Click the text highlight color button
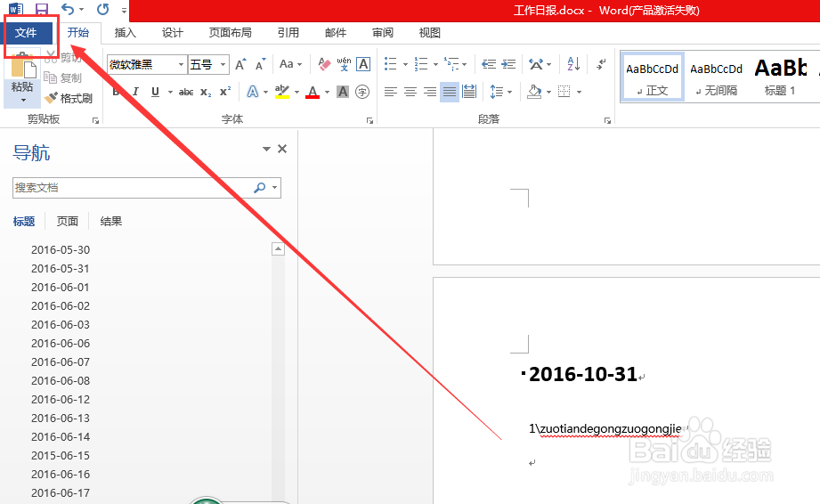 282,92
